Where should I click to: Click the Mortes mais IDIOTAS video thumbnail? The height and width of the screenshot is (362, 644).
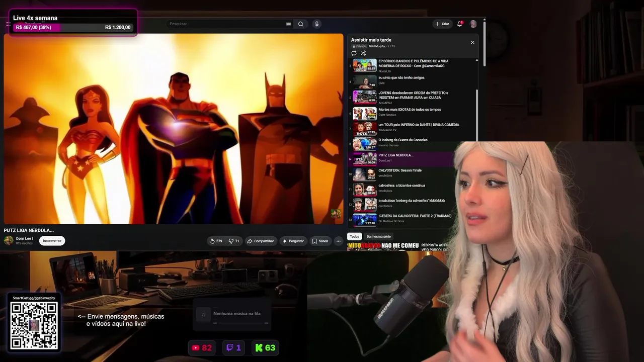pyautogui.click(x=364, y=113)
